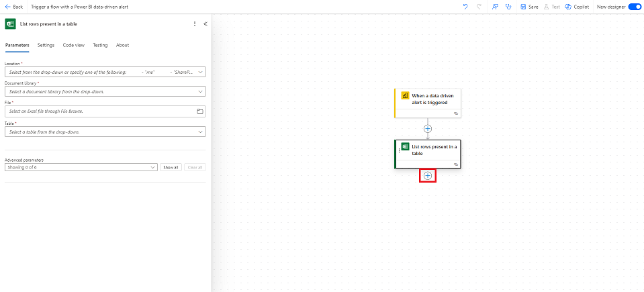Image resolution: width=644 pixels, height=292 pixels.
Task: Toggle the New designer switch
Action: pos(634,6)
